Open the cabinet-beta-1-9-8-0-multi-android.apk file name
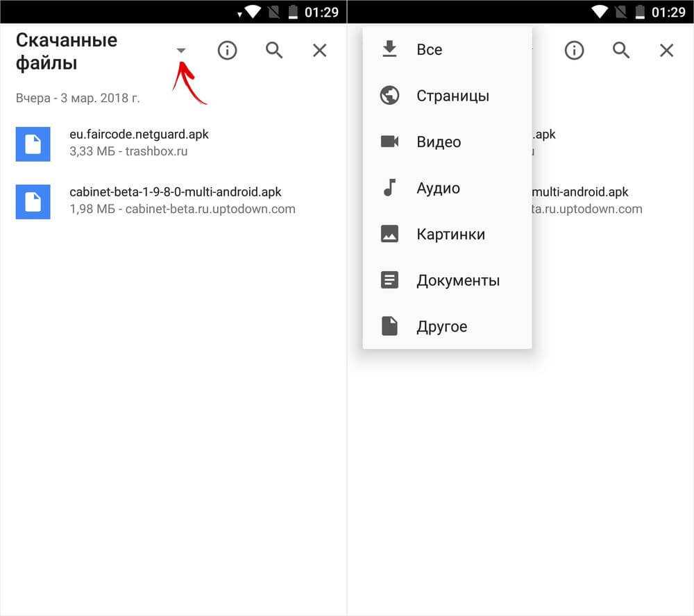 176,192
